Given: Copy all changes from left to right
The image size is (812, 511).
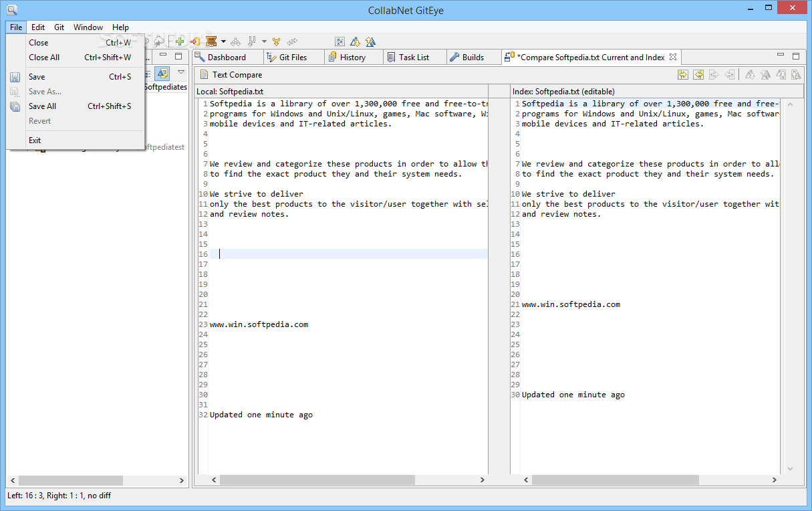Looking at the screenshot, I should (682, 74).
